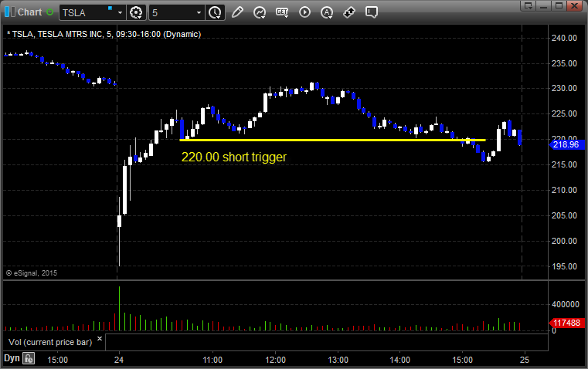Viewport: 588px width, 369px height.
Task: Click the red 117488 volume label
Action: pyautogui.click(x=566, y=323)
